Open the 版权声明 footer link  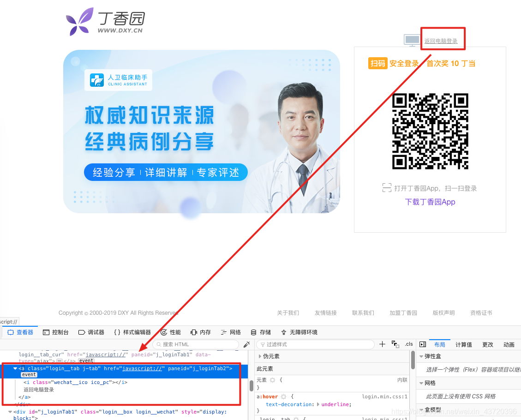(443, 312)
